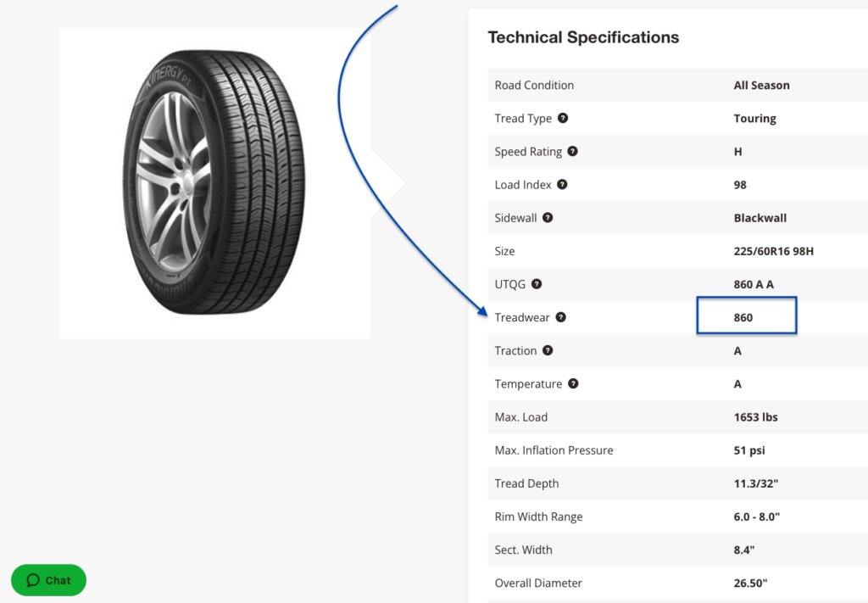This screenshot has width=868, height=603.
Task: Click the Temperature question mark icon
Action: (573, 383)
